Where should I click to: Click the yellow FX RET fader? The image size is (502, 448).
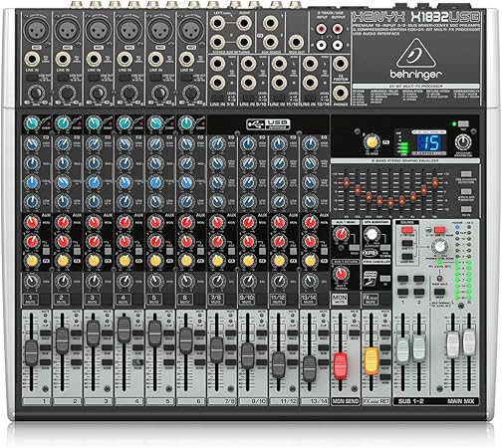(372, 360)
